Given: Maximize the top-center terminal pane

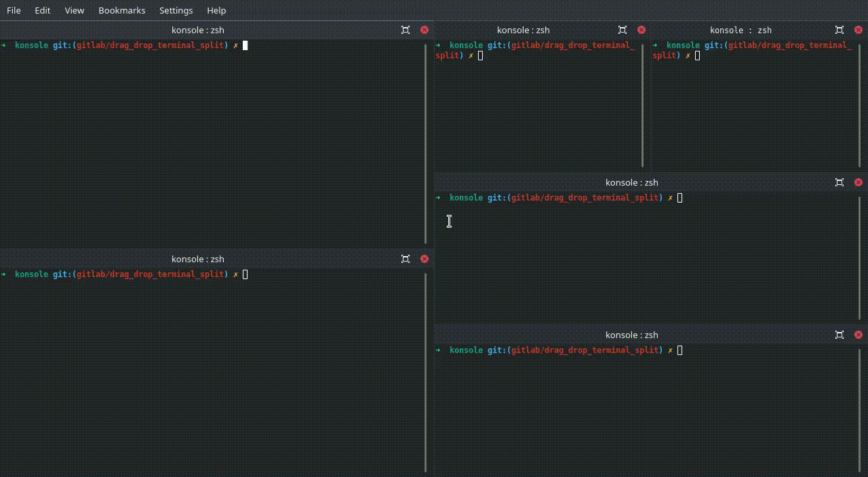Looking at the screenshot, I should click(623, 30).
